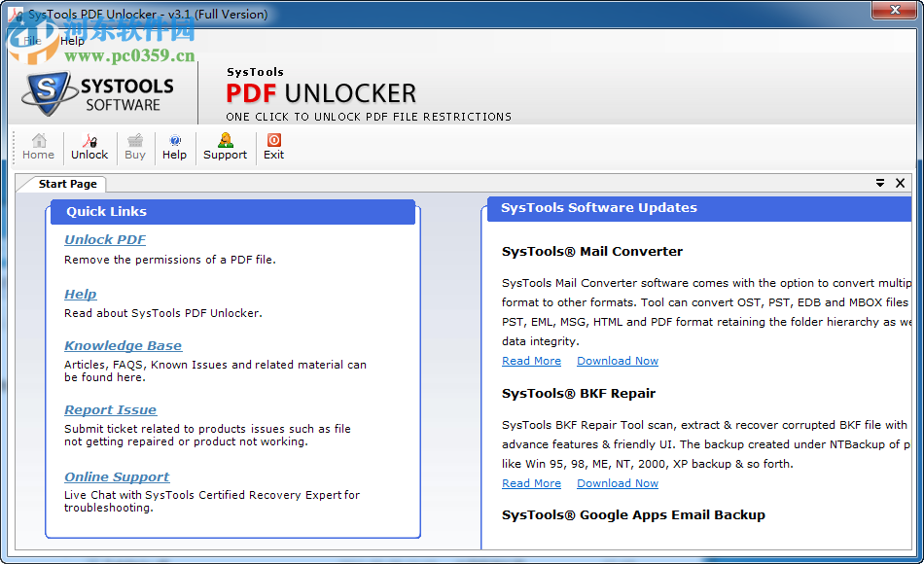Open Online Support for live chat
The height and width of the screenshot is (564, 924).
(116, 476)
